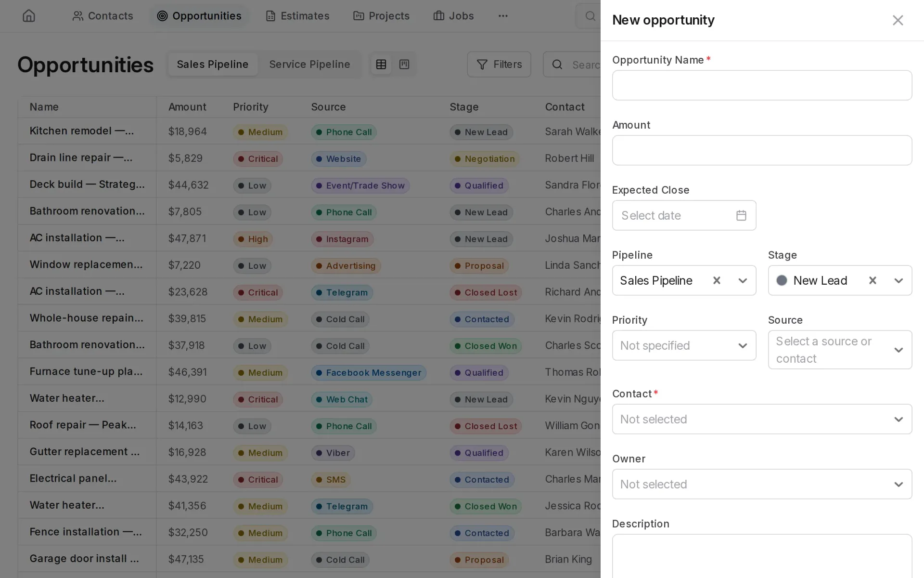Viewport: 924px width, 578px height.
Task: Click the top bar search icon
Action: point(590,16)
